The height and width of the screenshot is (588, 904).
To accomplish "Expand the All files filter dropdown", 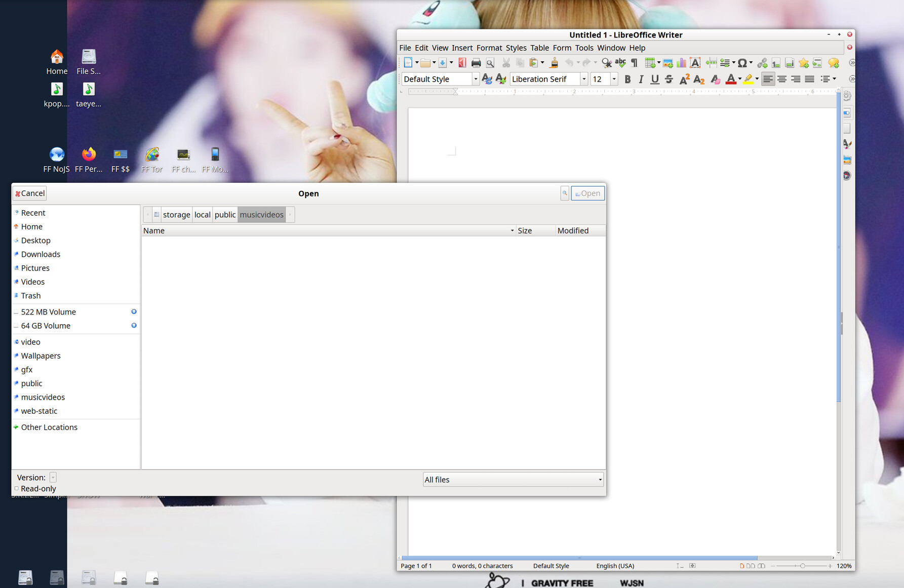I will click(600, 480).
